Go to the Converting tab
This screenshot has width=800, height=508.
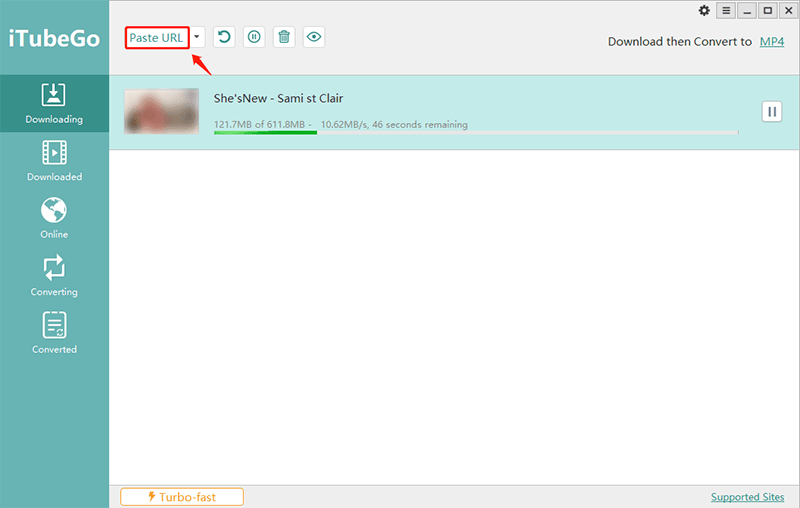[54, 276]
